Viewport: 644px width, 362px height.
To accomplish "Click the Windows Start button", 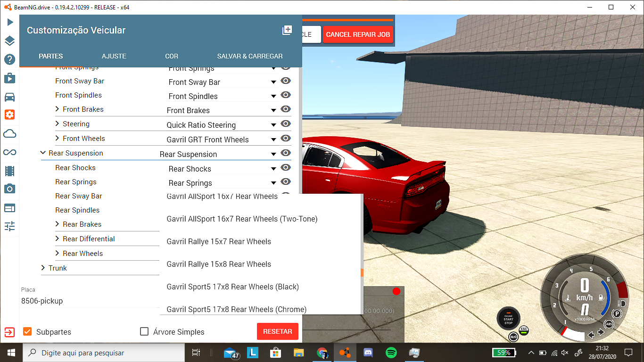I will tap(11, 353).
